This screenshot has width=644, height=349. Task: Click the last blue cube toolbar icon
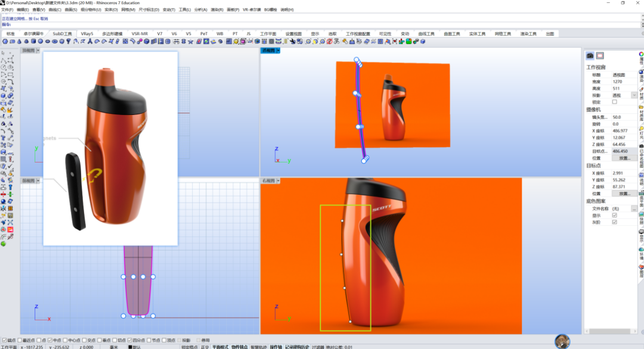pos(423,42)
